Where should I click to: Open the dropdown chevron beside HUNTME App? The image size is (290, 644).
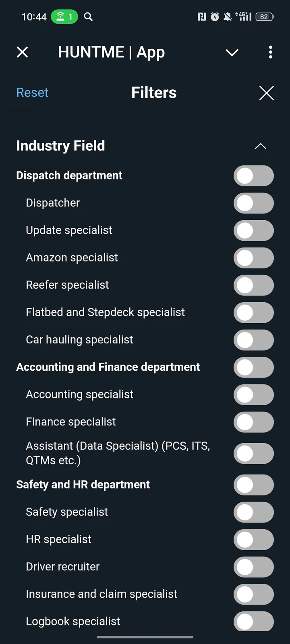pyautogui.click(x=232, y=52)
